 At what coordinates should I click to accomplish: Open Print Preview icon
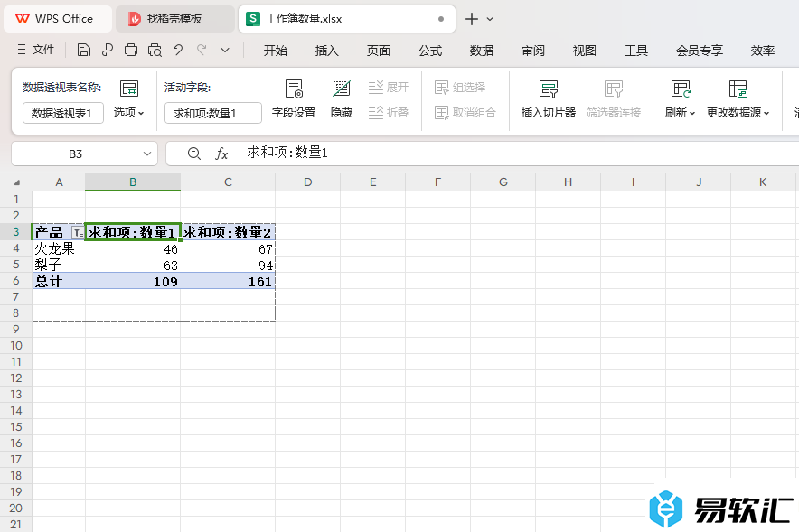pyautogui.click(x=155, y=50)
